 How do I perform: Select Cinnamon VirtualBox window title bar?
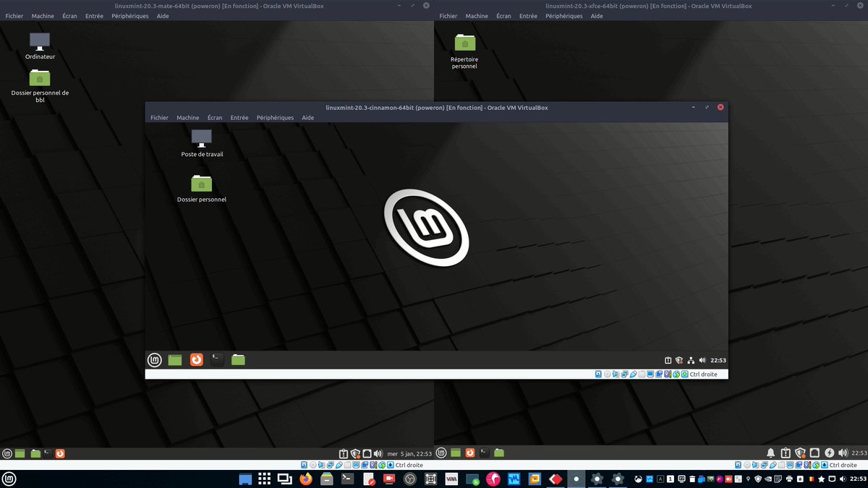[x=437, y=107]
